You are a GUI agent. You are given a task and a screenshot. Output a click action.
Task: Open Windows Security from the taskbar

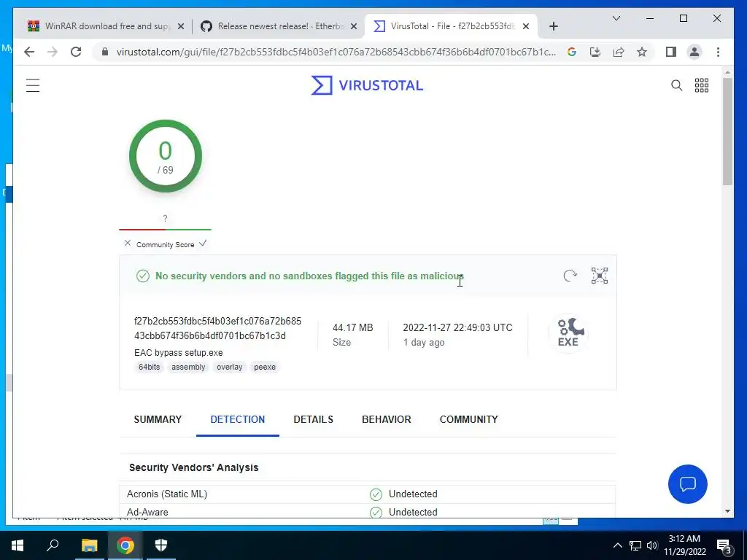[x=161, y=545]
